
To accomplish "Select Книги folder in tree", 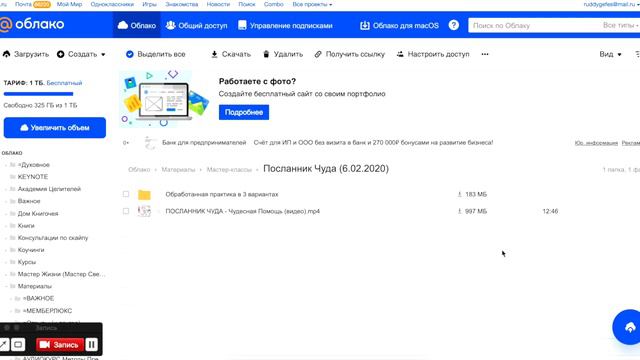I will (26, 225).
